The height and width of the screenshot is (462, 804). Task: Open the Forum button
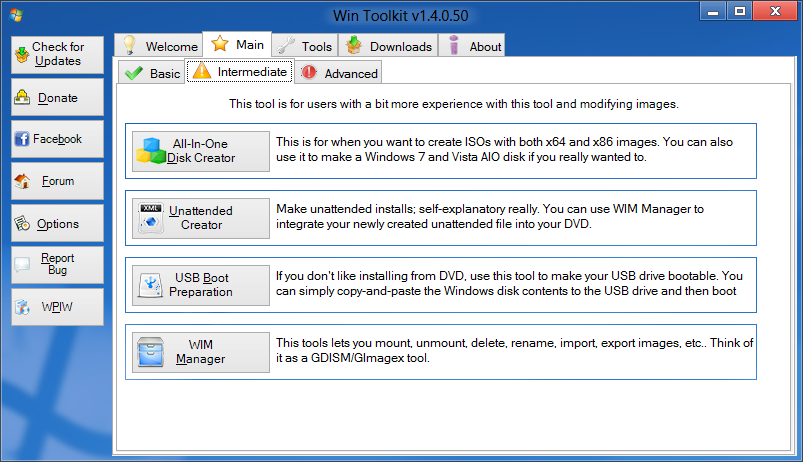(x=57, y=181)
